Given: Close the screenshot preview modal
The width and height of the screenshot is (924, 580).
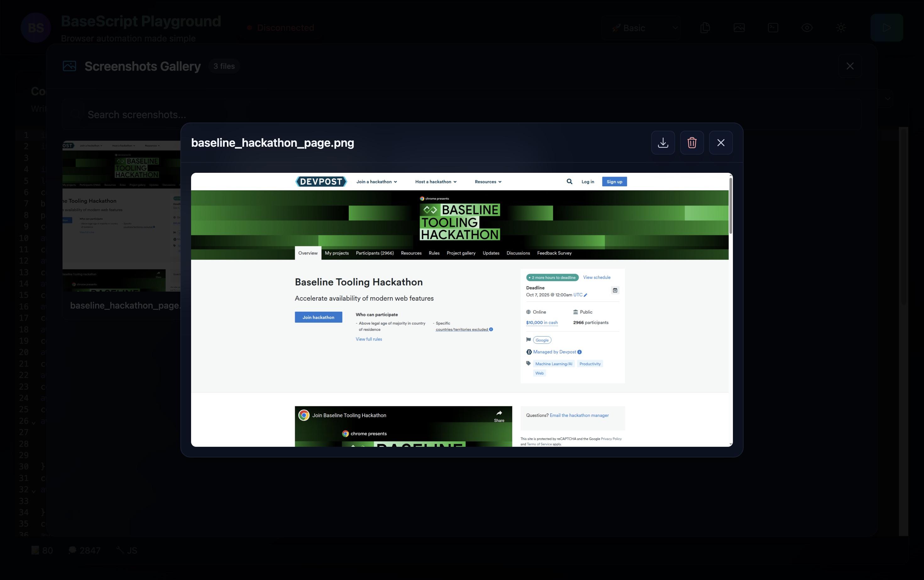Looking at the screenshot, I should point(721,143).
